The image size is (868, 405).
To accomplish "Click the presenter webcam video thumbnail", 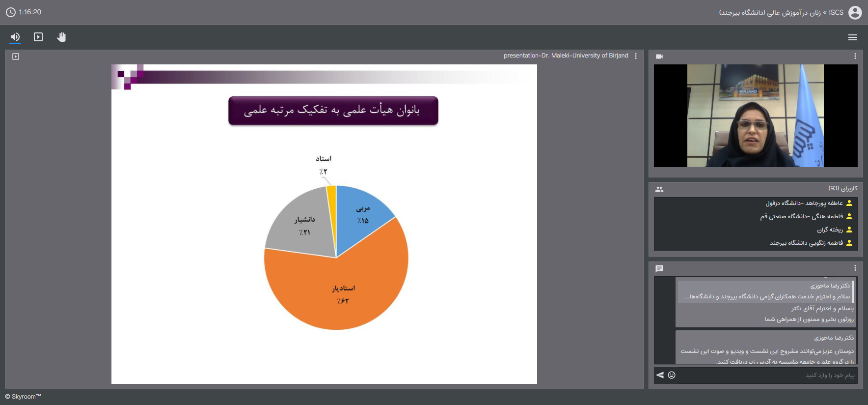I will (x=755, y=116).
